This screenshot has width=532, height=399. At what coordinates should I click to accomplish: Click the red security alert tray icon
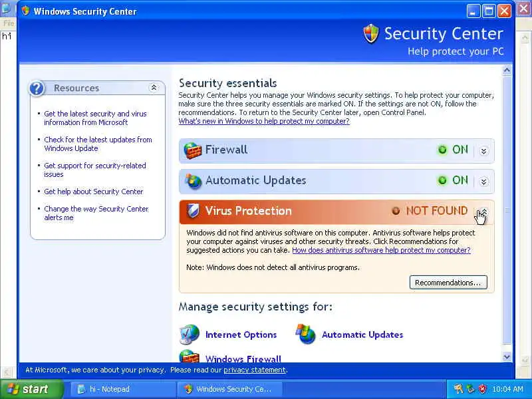[x=482, y=389]
